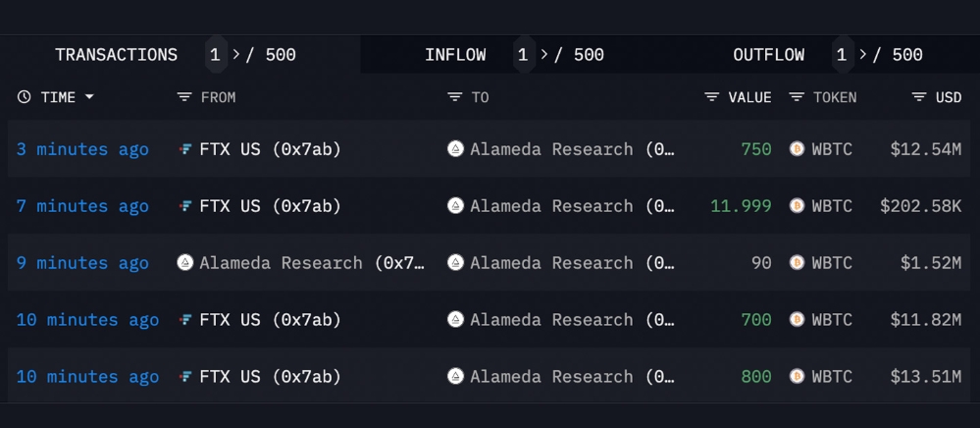The width and height of the screenshot is (980, 428).
Task: Open the 3 minutes ago transaction link
Action: [82, 149]
